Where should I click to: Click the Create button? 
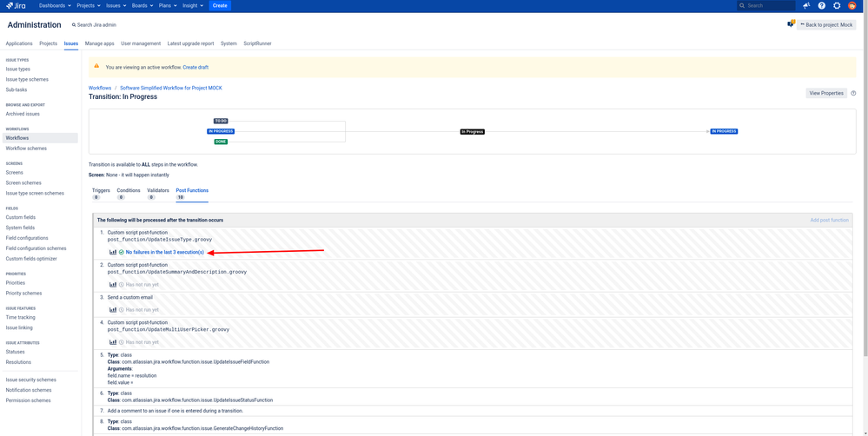click(x=220, y=5)
